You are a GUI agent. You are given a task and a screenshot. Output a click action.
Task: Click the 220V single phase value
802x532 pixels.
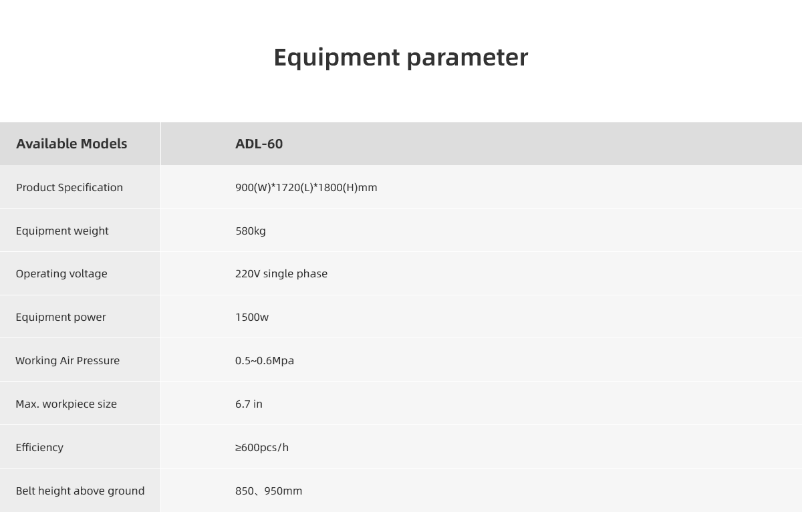[281, 273]
